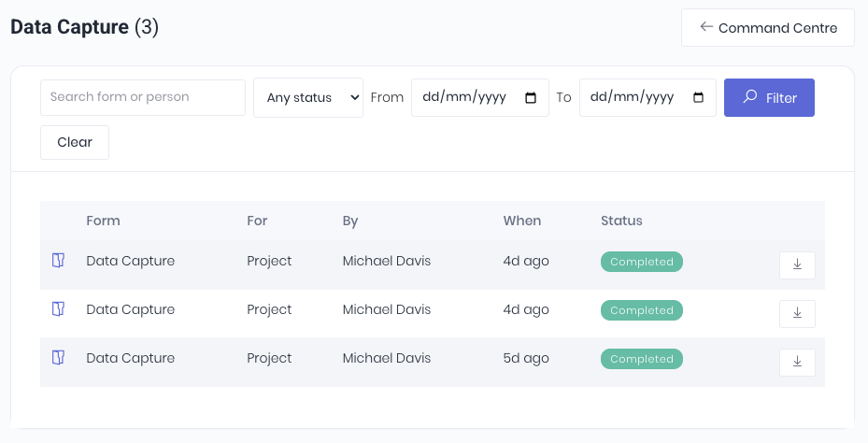Viewport: 868px width, 443px height.
Task: Open the Any status dropdown
Action: (x=308, y=97)
